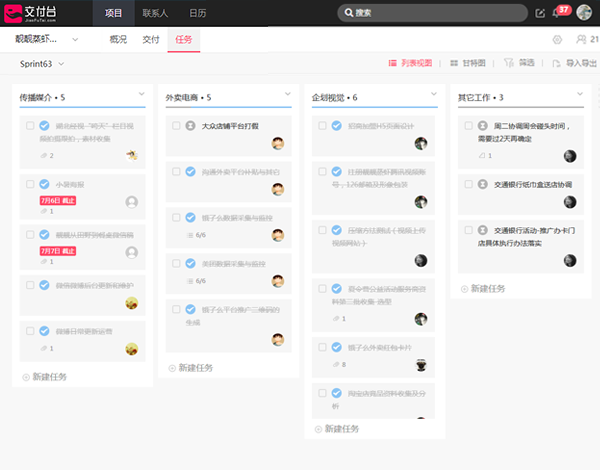Open the 筛选 filter

point(519,63)
